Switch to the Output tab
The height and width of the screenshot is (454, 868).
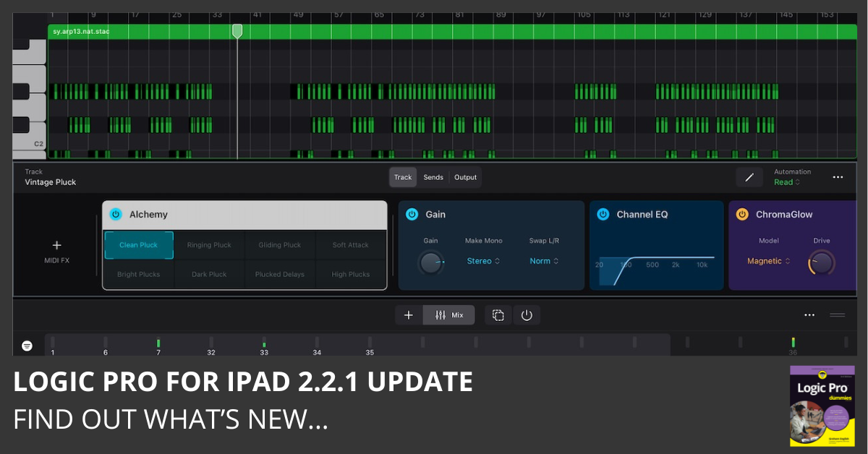pos(465,177)
